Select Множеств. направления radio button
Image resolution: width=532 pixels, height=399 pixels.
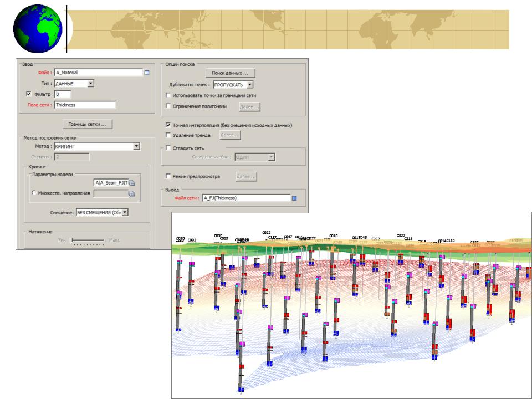click(x=34, y=193)
